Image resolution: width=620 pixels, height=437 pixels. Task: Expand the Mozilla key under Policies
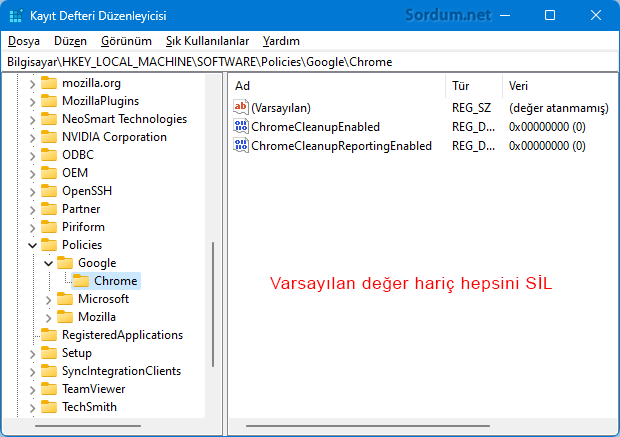[48, 318]
